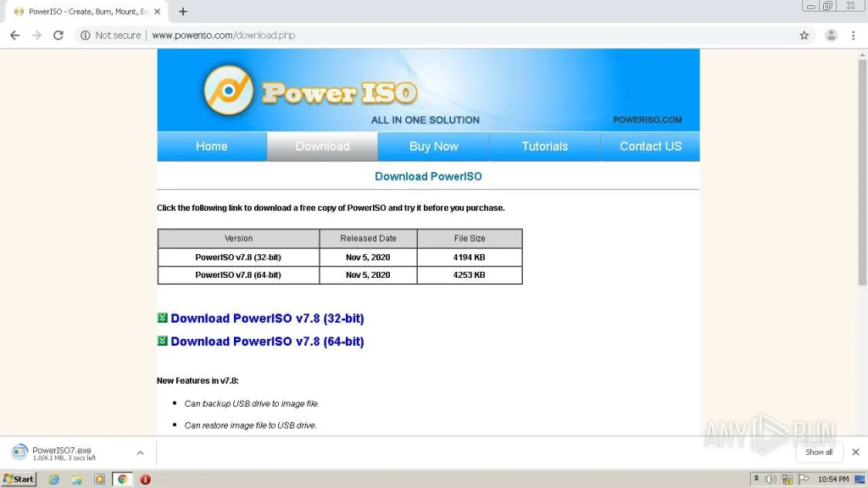The height and width of the screenshot is (488, 868).
Task: Launch Internet Explorer from the taskbar
Action: (53, 480)
